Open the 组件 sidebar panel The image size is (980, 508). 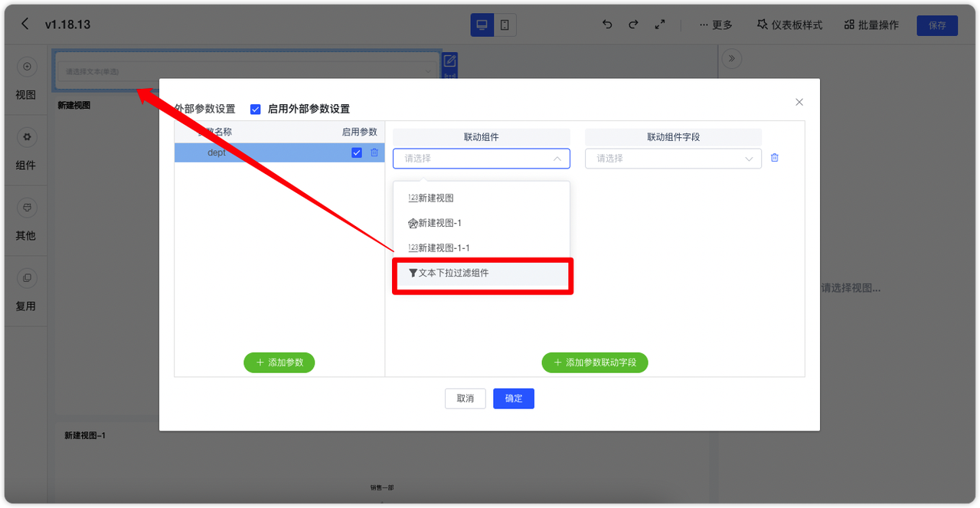click(26, 150)
